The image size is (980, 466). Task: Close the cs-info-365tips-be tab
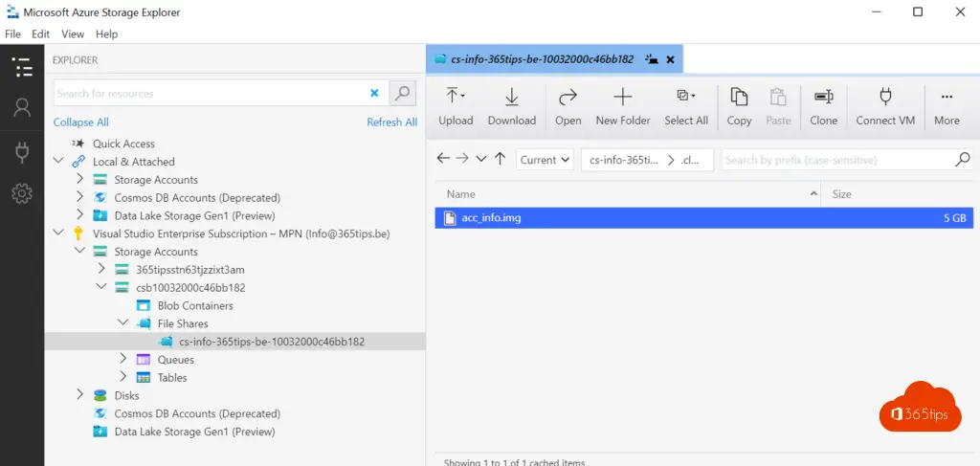pyautogui.click(x=670, y=60)
